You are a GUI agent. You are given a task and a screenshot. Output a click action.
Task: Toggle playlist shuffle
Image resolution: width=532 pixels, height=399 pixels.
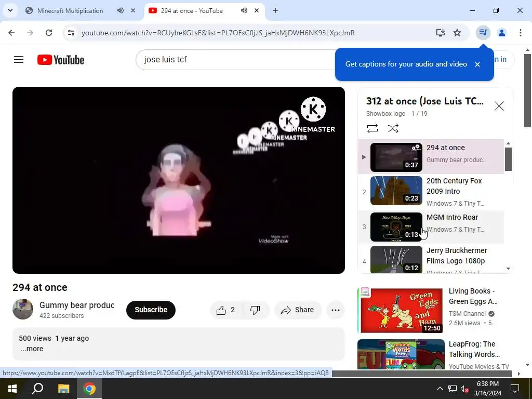tap(393, 128)
